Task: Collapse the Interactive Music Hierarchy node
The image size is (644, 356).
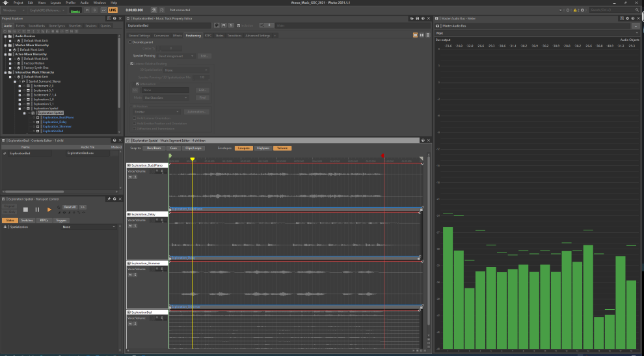Action: [5, 72]
